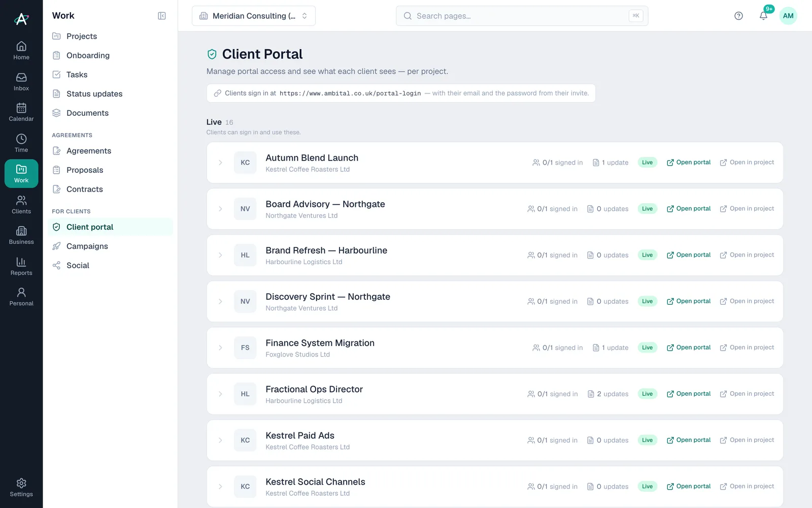Image resolution: width=812 pixels, height=508 pixels.
Task: Open the Inbox rail icon
Action: point(21,81)
